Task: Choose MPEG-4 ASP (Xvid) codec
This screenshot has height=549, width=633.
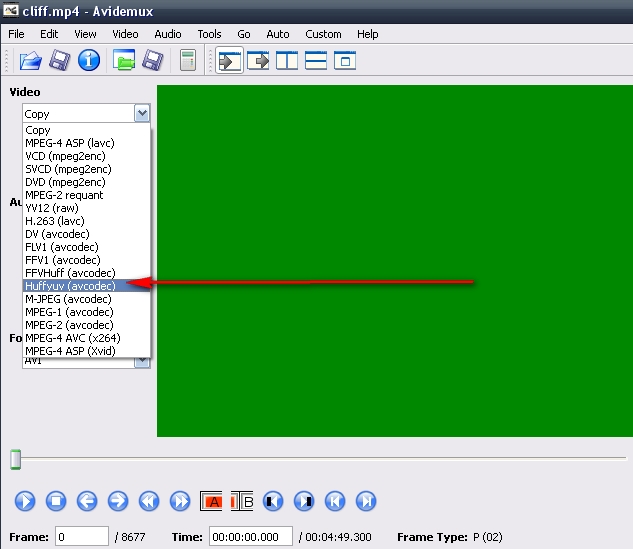Action: (87, 351)
